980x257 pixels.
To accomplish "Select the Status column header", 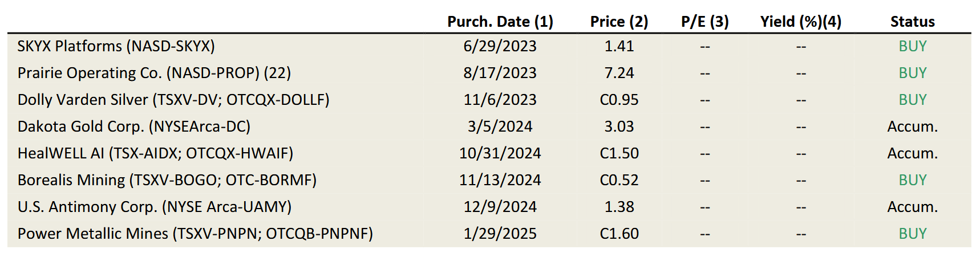I will (912, 22).
